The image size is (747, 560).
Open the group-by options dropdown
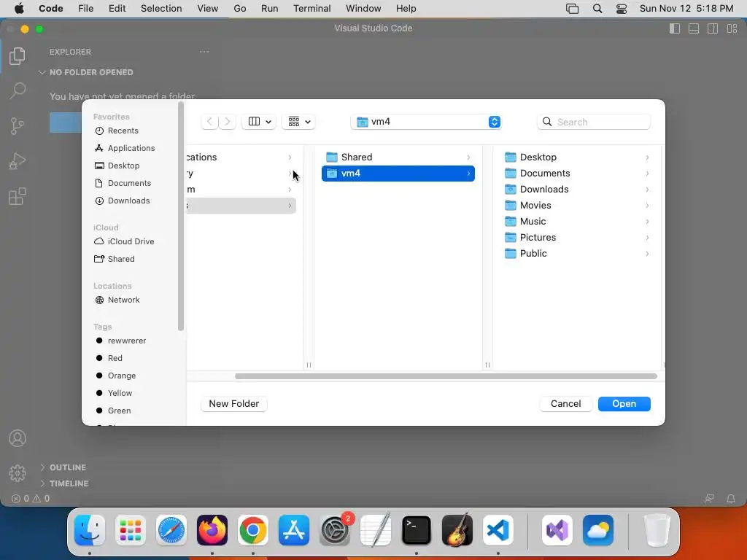pyautogui.click(x=298, y=122)
